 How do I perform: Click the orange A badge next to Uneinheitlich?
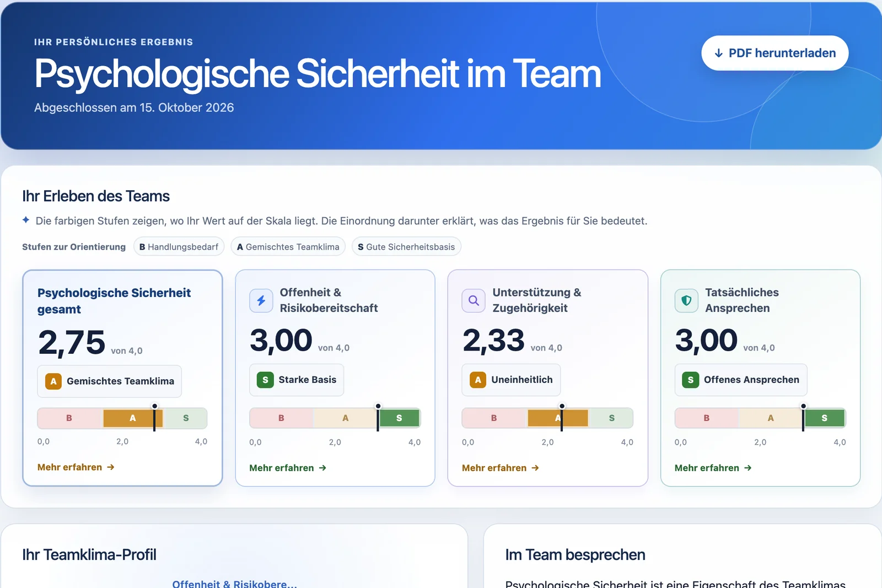click(478, 380)
